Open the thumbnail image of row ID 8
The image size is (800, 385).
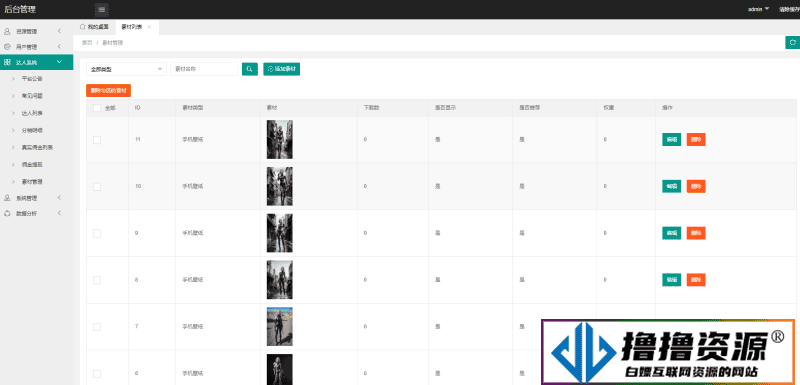[280, 280]
